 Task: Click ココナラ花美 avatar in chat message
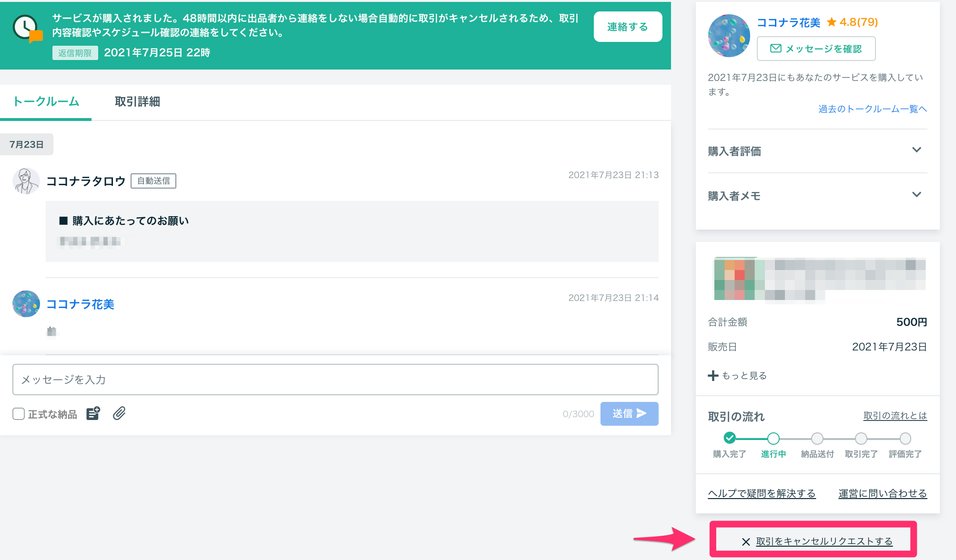26,304
